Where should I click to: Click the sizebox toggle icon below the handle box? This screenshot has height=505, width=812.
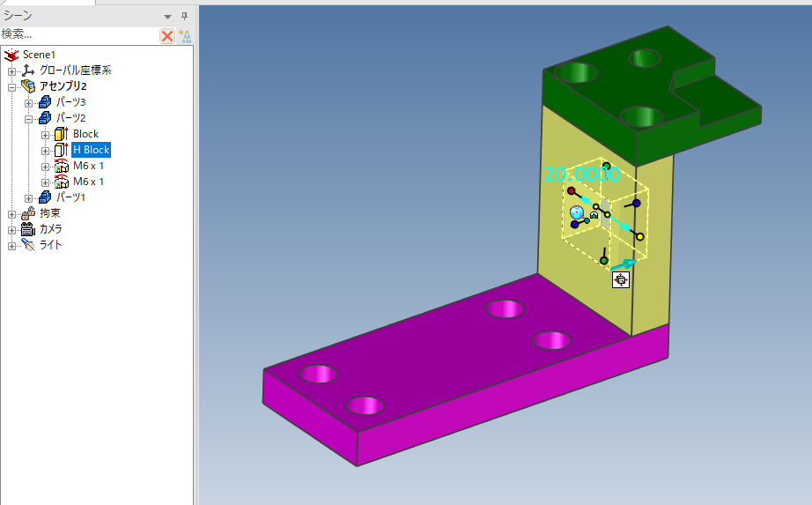click(622, 280)
